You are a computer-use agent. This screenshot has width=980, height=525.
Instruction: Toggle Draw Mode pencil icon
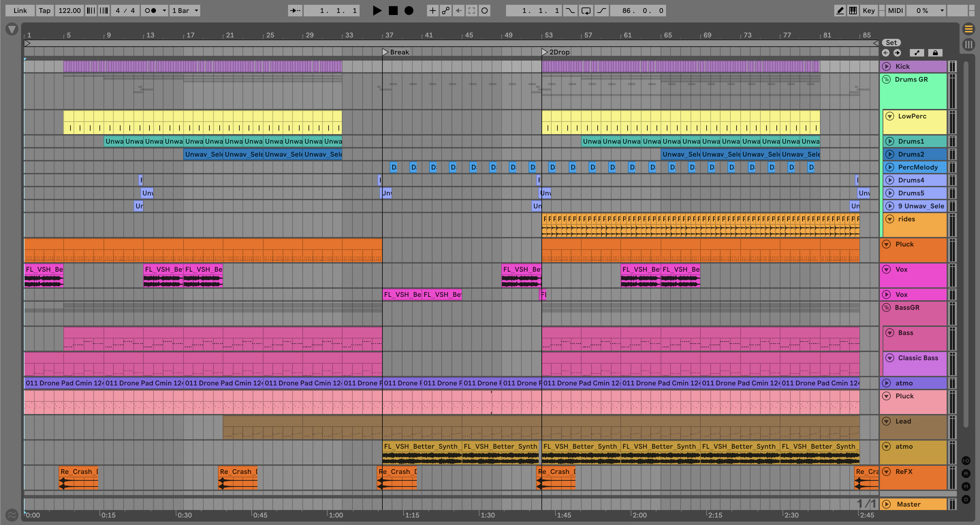pyautogui.click(x=840, y=11)
